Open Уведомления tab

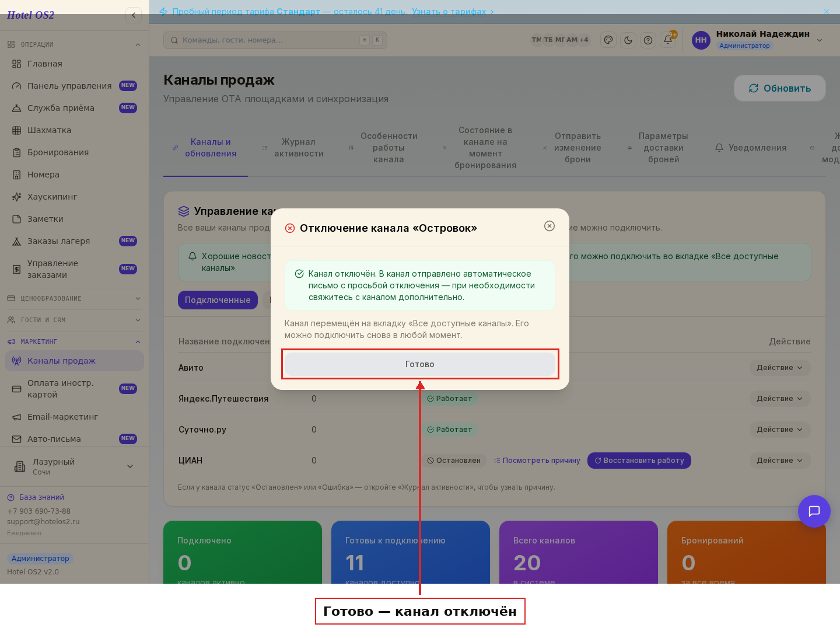tap(751, 148)
